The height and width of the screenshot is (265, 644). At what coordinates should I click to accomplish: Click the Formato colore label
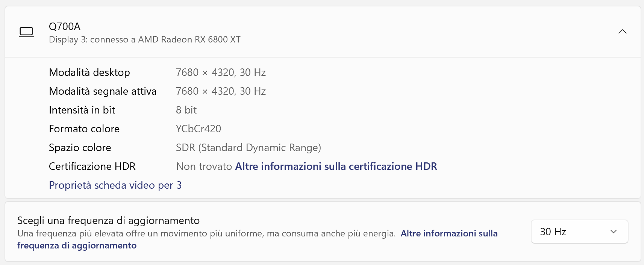point(84,129)
